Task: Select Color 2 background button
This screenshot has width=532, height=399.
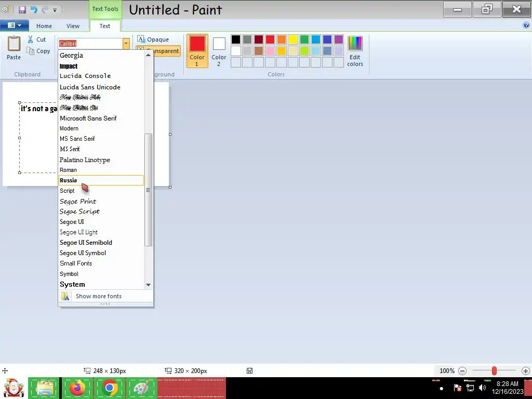Action: click(219, 51)
